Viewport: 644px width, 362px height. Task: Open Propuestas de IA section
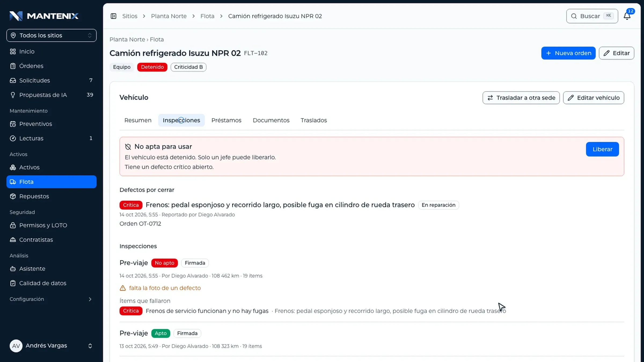point(52,95)
